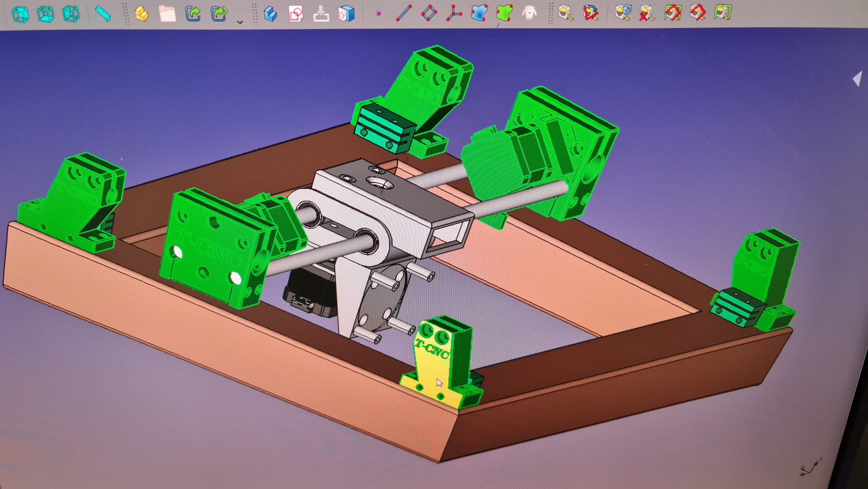Create a new body with the blue body icon
This screenshot has width=868, height=489.
coord(270,14)
